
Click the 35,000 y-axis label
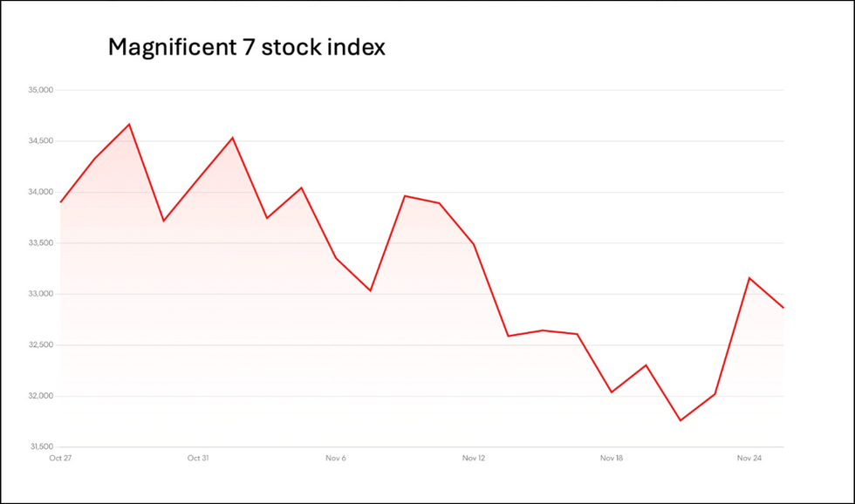coord(41,90)
